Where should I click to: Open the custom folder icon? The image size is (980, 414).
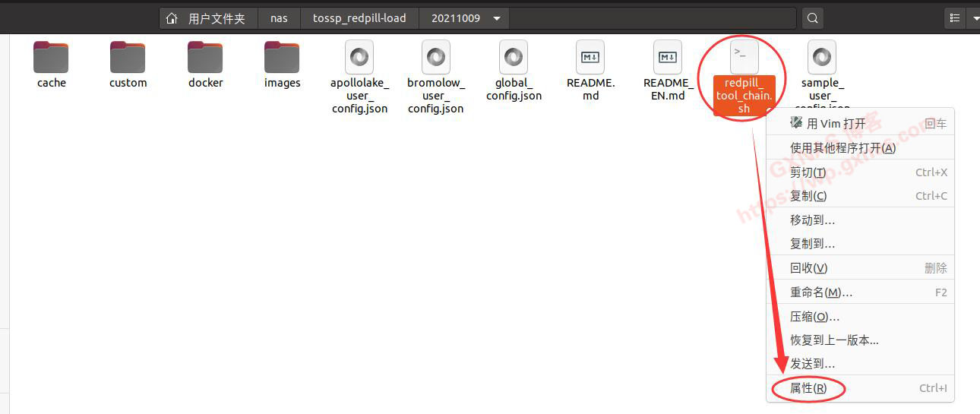(128, 57)
